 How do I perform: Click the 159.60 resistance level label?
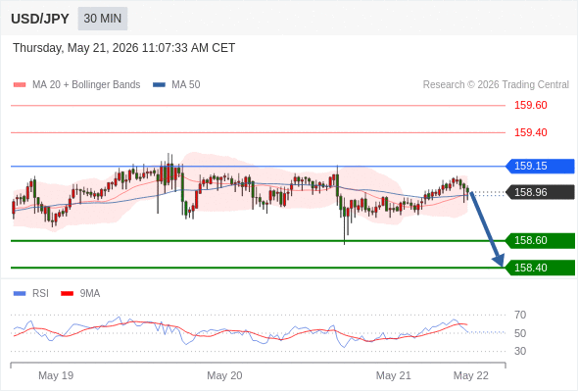point(531,105)
